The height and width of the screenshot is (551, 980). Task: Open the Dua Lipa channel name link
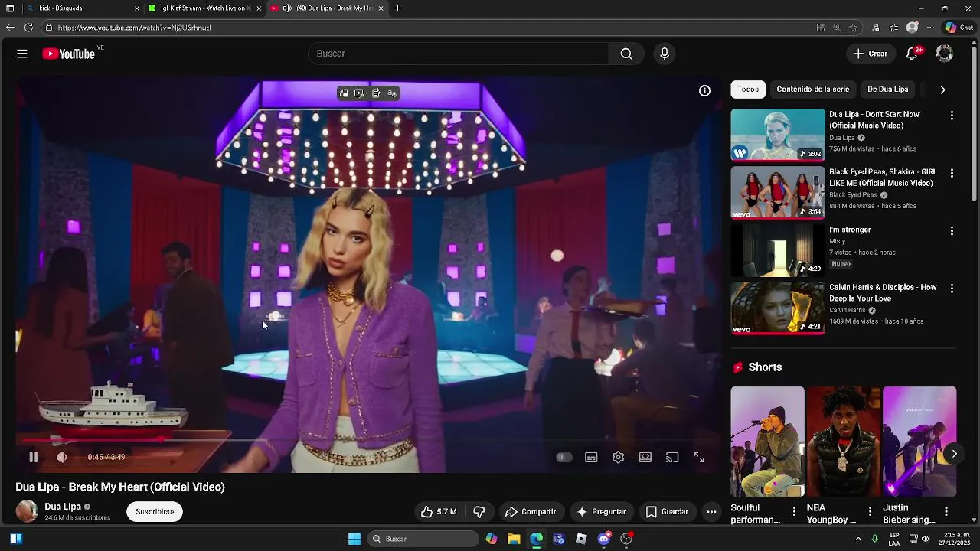63,507
